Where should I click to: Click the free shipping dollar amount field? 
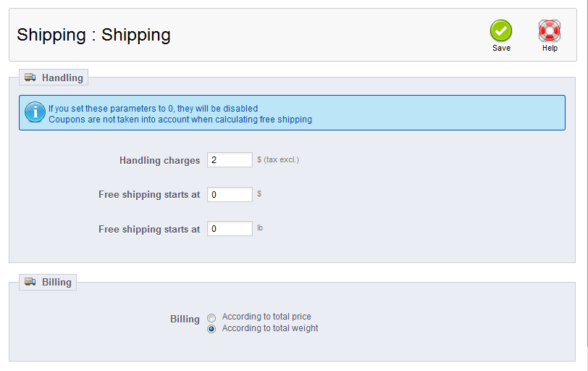click(x=230, y=194)
